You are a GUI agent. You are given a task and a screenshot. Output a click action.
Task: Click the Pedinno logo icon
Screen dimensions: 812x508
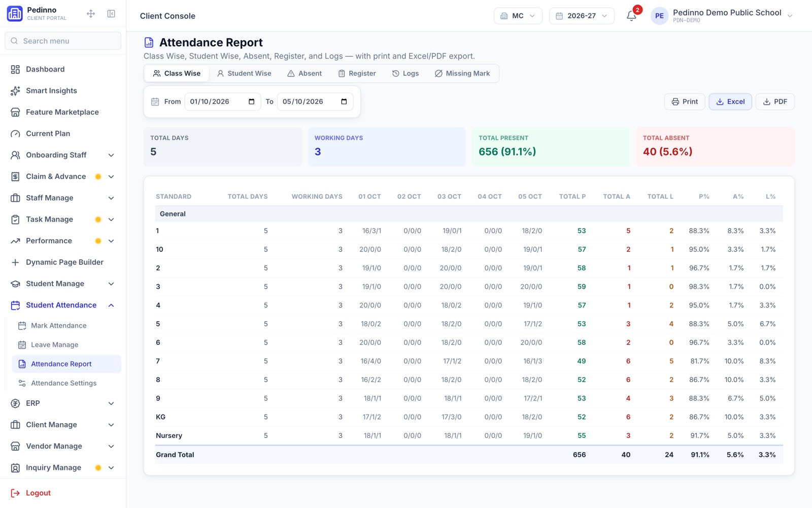pyautogui.click(x=15, y=14)
